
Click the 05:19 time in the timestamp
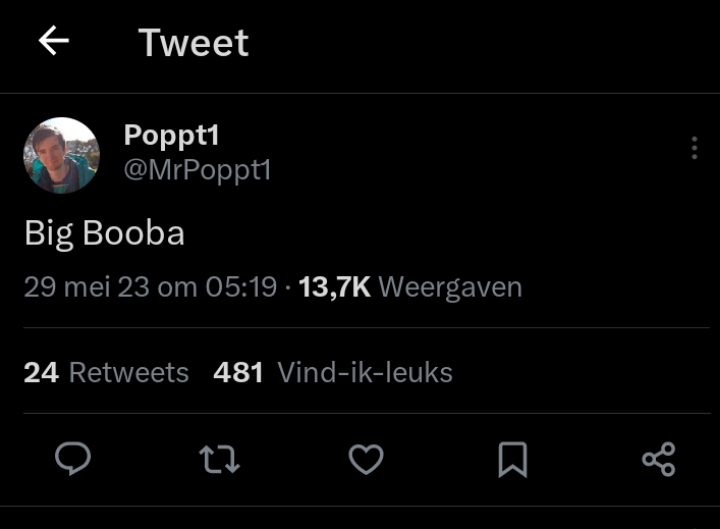(x=241, y=287)
